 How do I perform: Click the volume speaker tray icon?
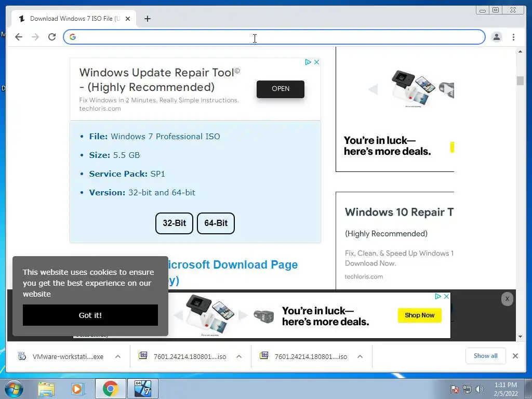479,389
